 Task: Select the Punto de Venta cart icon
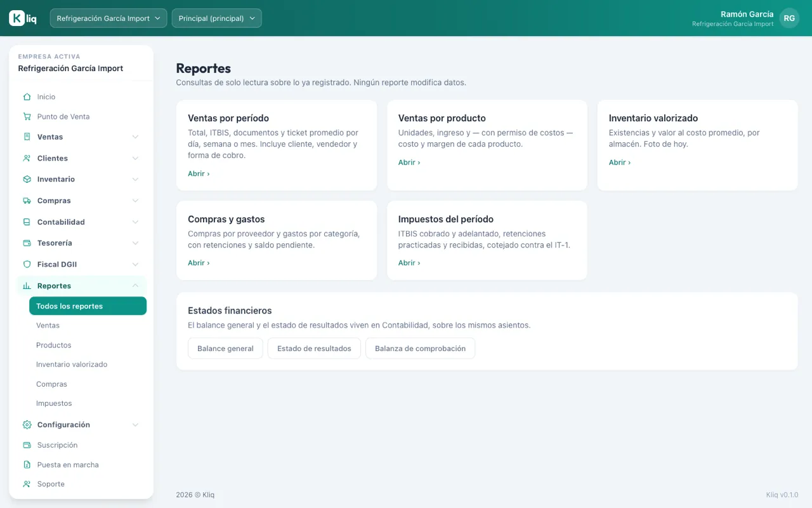(27, 117)
